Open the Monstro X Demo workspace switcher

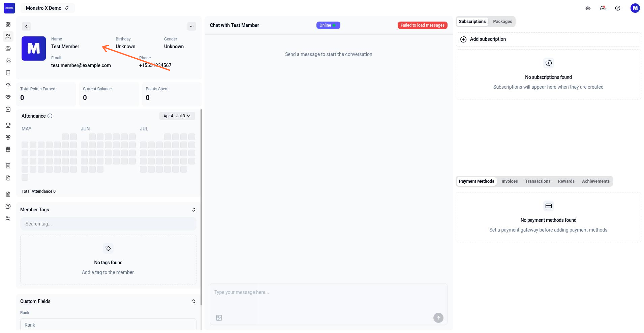click(x=48, y=8)
